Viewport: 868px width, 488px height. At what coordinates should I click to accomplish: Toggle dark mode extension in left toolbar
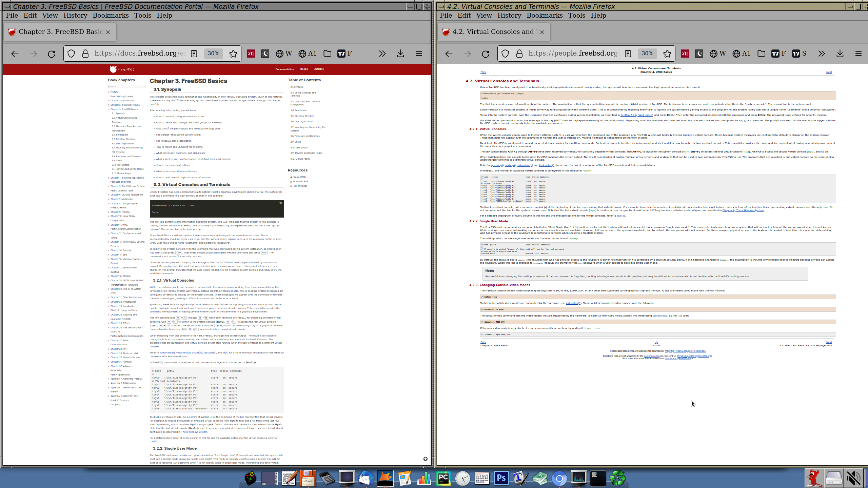tap(265, 54)
